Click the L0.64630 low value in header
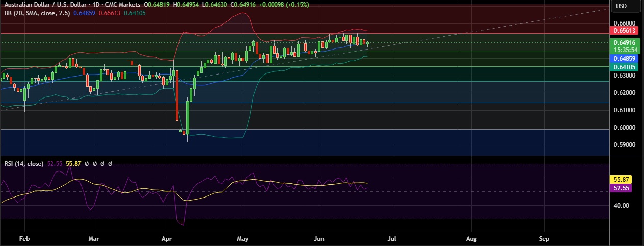 (216, 5)
